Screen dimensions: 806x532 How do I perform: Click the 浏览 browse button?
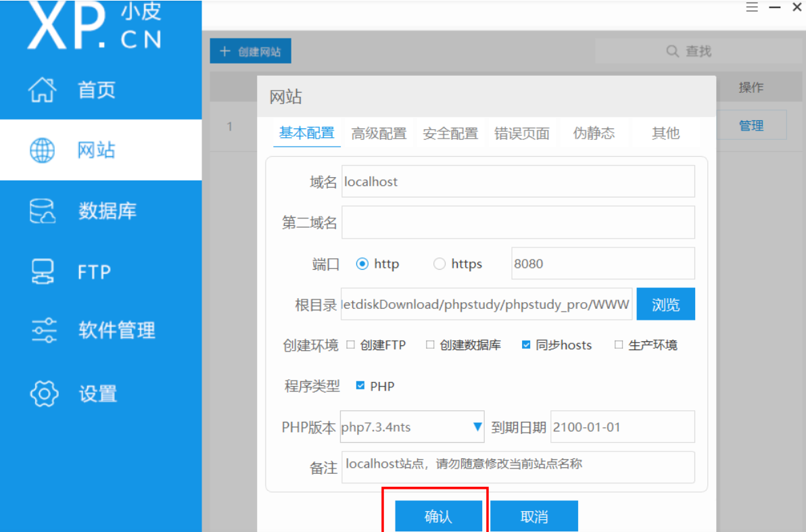click(x=665, y=304)
